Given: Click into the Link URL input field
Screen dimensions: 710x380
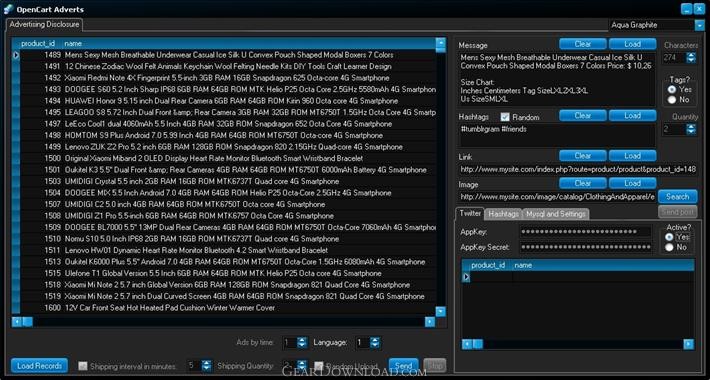Looking at the screenshot, I should click(x=578, y=169).
